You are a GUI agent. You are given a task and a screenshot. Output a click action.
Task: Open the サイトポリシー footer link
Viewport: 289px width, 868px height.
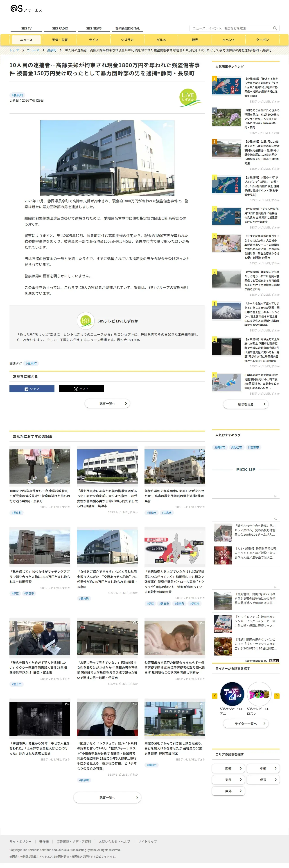tap(20, 841)
